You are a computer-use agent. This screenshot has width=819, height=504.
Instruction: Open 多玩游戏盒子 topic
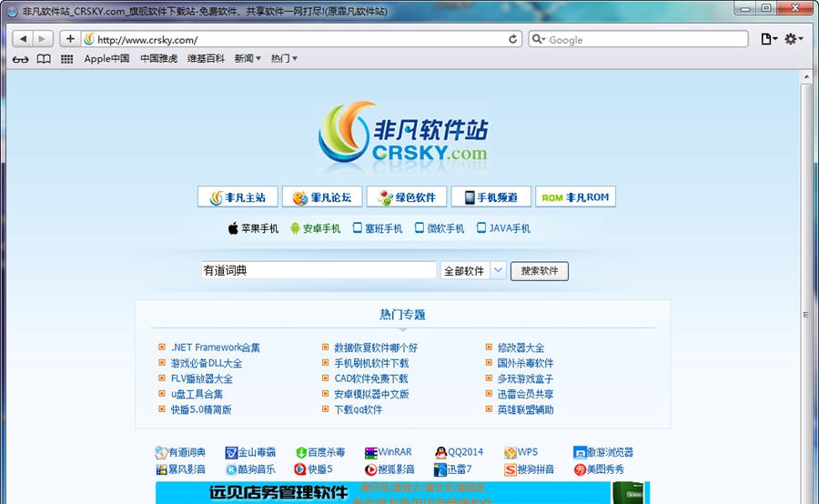tap(525, 378)
